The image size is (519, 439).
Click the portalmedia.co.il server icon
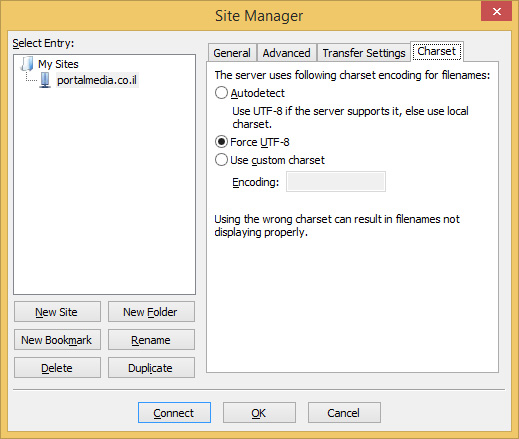tap(45, 80)
